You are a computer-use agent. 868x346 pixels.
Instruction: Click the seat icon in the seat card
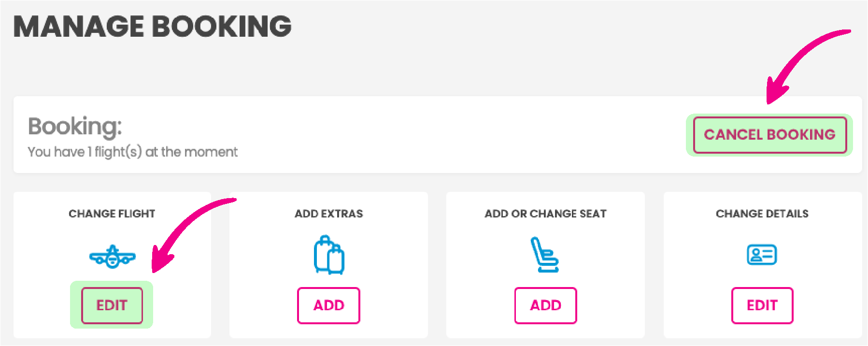[x=545, y=255]
